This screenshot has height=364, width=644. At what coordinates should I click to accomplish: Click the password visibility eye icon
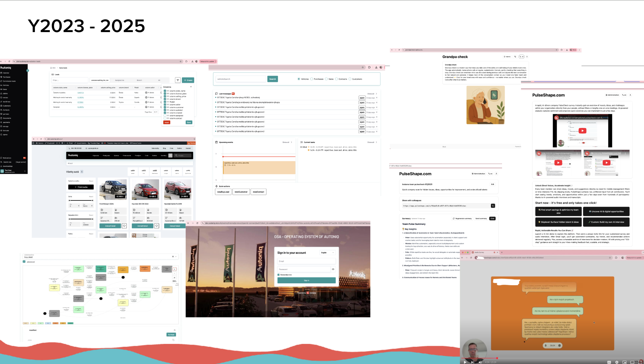(333, 269)
